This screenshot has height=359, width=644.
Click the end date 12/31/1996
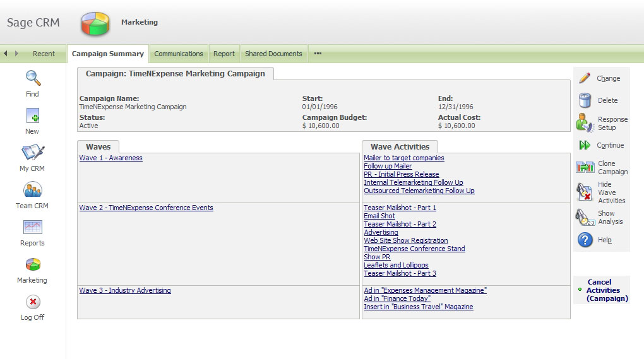click(x=455, y=107)
